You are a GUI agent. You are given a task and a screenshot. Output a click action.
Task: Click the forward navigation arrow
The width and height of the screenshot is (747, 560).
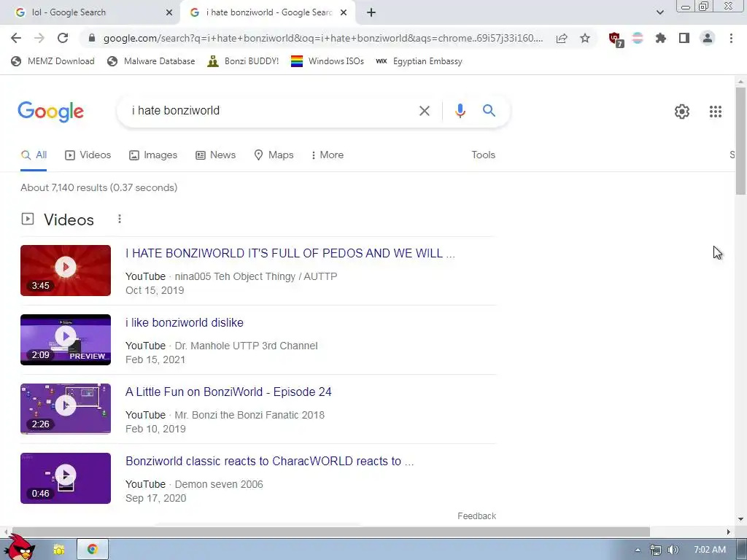coord(39,38)
